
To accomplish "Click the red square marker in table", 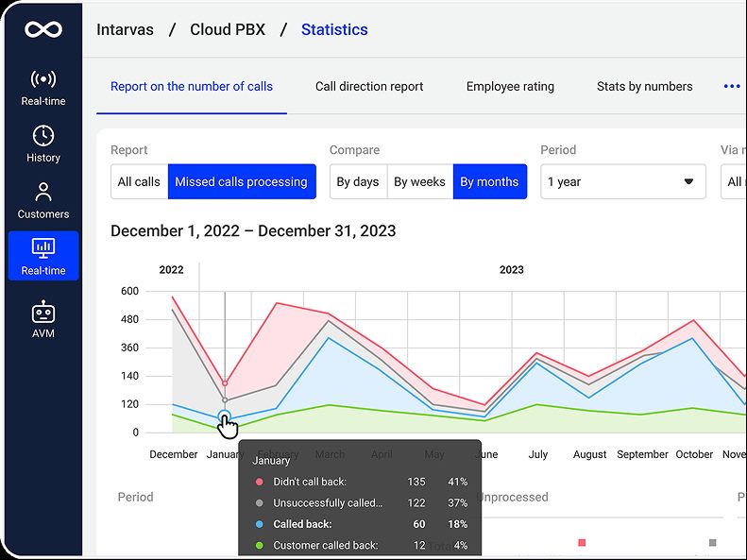I will point(582,542).
